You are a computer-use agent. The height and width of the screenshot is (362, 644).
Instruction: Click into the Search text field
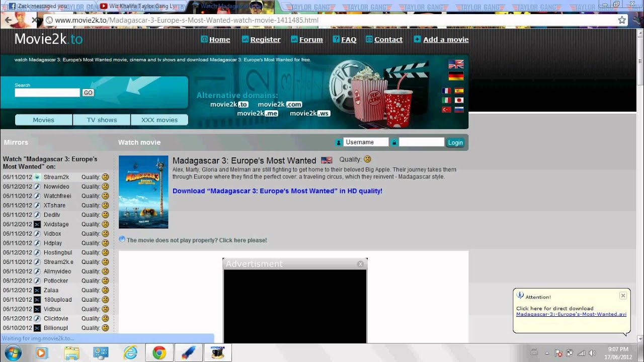tap(47, 93)
